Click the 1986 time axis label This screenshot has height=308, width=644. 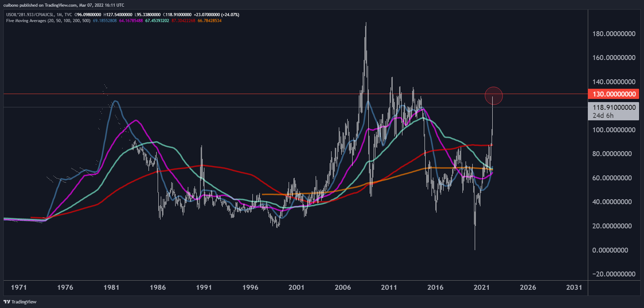click(x=158, y=287)
